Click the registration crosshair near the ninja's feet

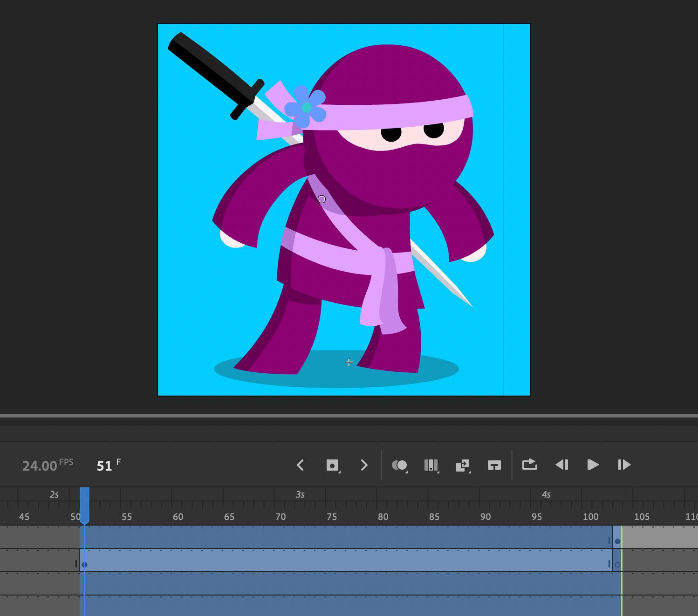coord(349,362)
